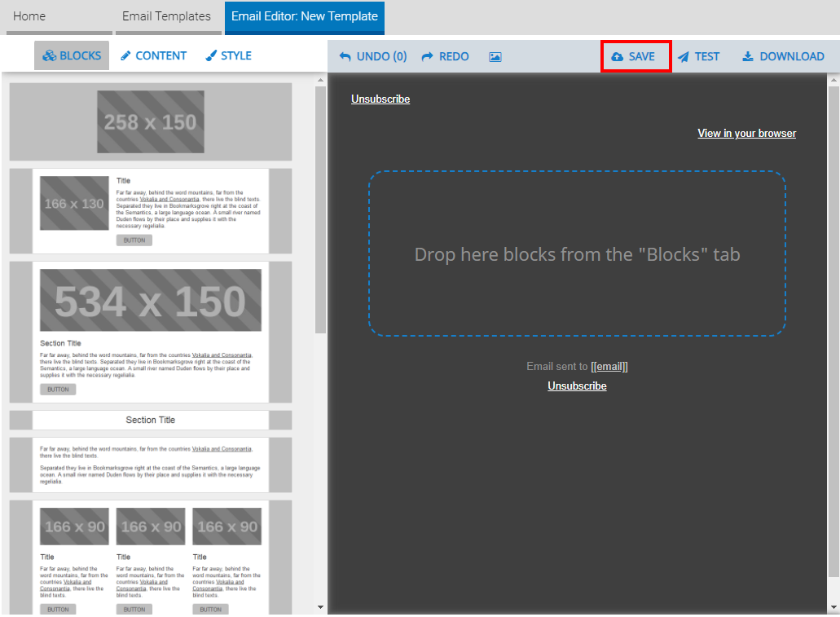Download the template
840x617 pixels.
point(783,57)
